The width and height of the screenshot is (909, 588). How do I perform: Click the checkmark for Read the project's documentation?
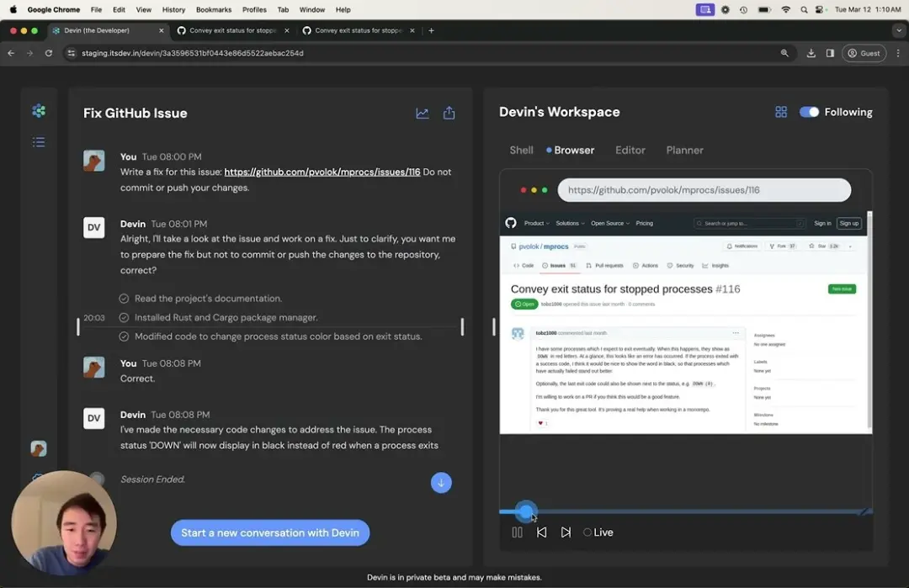pyautogui.click(x=124, y=299)
